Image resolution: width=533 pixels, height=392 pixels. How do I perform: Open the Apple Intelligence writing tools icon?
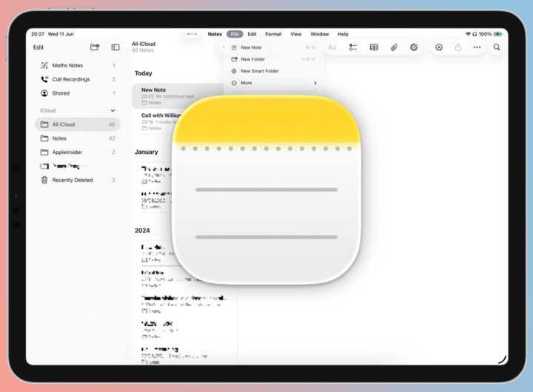(x=414, y=47)
